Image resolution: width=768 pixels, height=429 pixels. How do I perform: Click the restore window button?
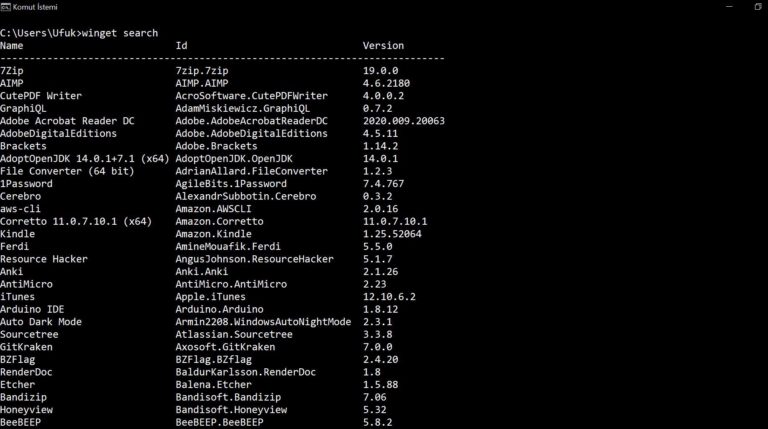click(x=758, y=7)
